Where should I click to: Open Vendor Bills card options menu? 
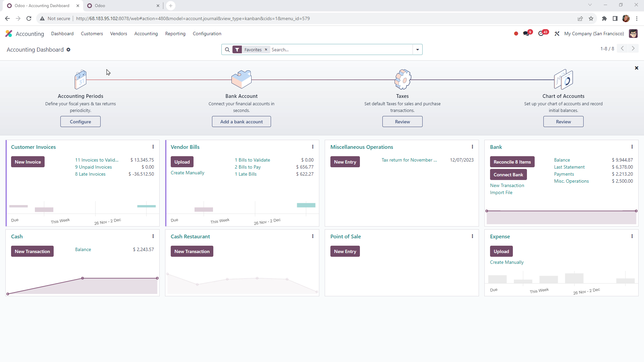[313, 147]
